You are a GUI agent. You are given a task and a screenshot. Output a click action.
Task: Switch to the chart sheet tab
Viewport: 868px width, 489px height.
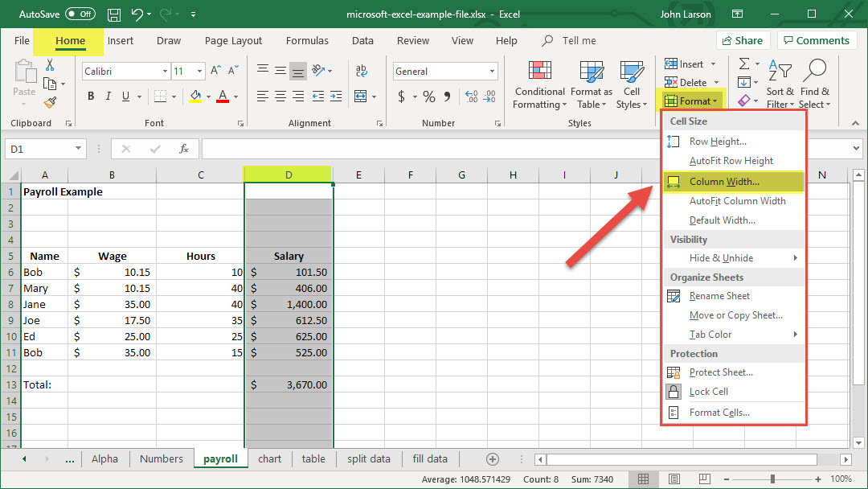270,458
